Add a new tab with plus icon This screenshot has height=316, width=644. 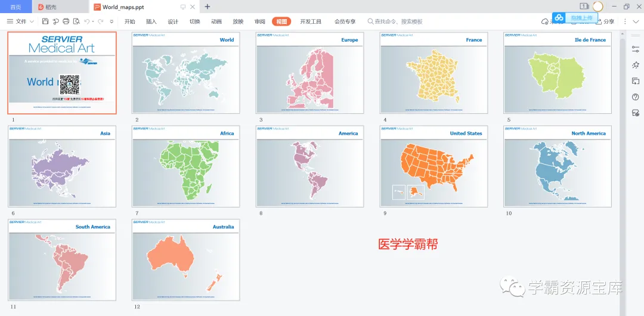point(208,7)
